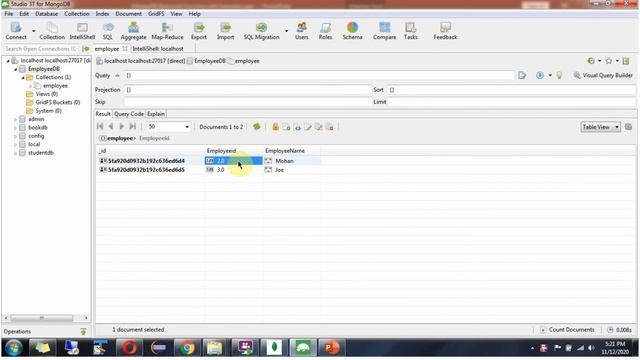
Task: Click the Windows Start button
Action: tap(13, 348)
